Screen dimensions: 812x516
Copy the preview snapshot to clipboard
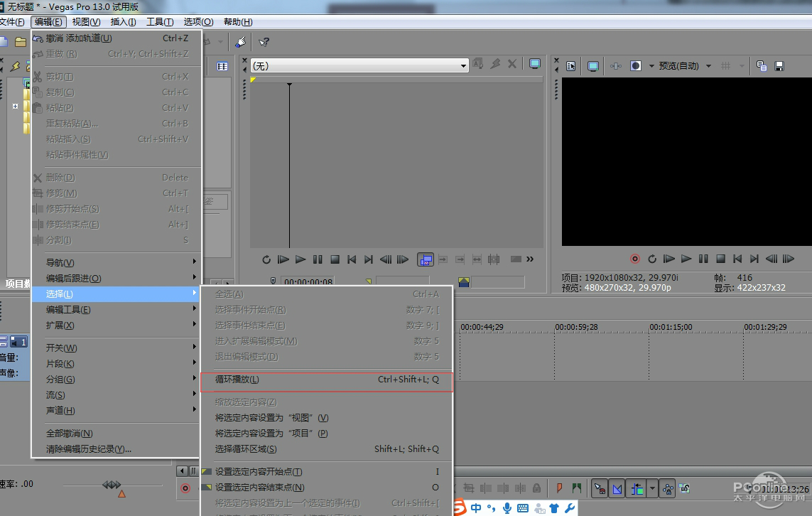pyautogui.click(x=762, y=66)
